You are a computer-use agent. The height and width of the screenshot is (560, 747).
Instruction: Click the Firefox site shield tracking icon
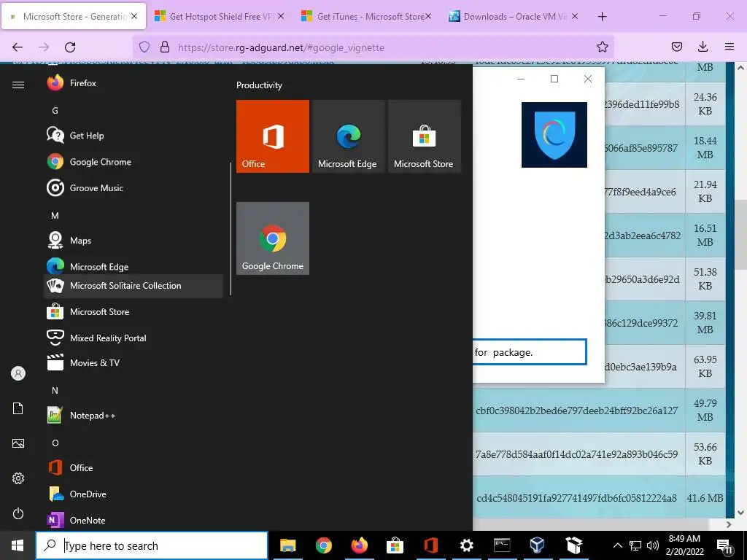click(144, 47)
